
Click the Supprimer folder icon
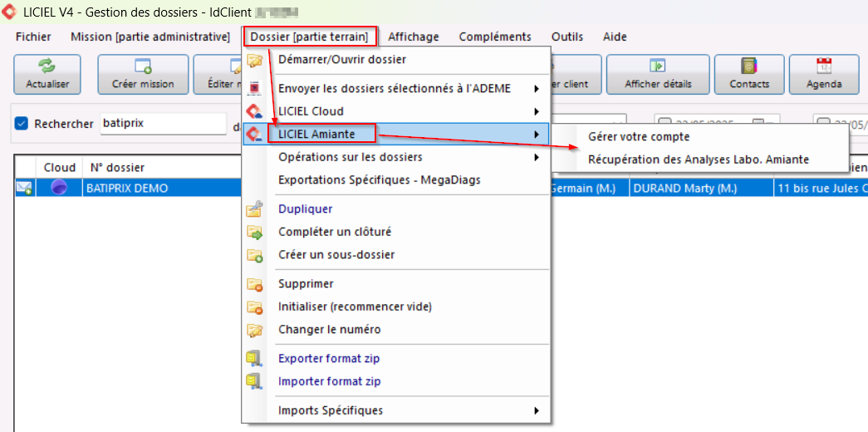pos(255,284)
